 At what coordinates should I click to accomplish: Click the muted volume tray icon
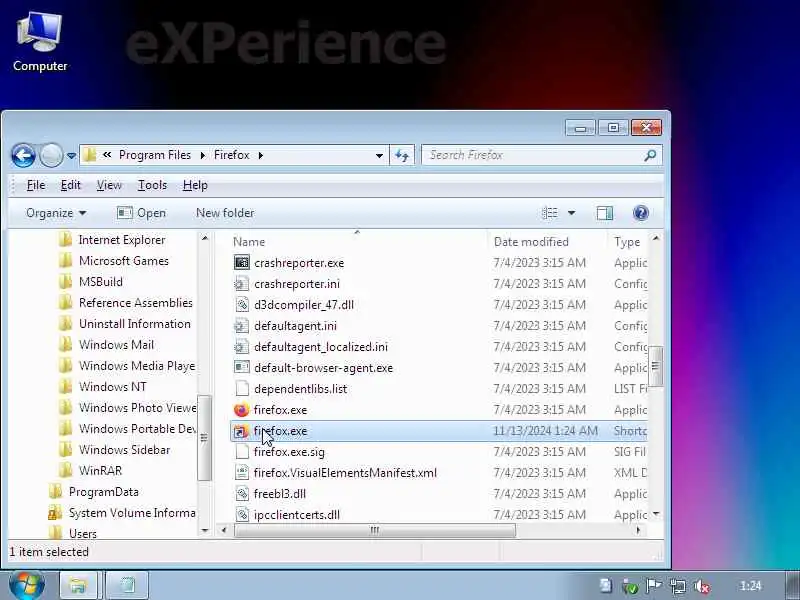703,587
